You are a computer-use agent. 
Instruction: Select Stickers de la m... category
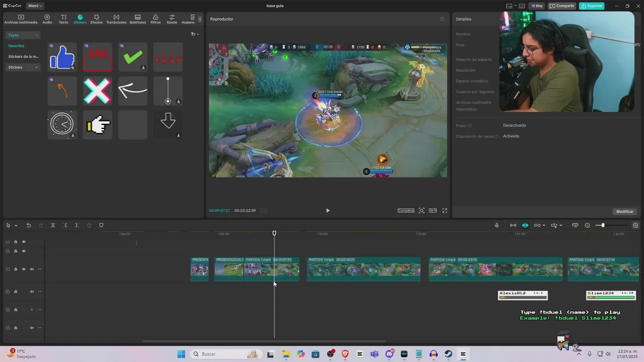(x=23, y=57)
